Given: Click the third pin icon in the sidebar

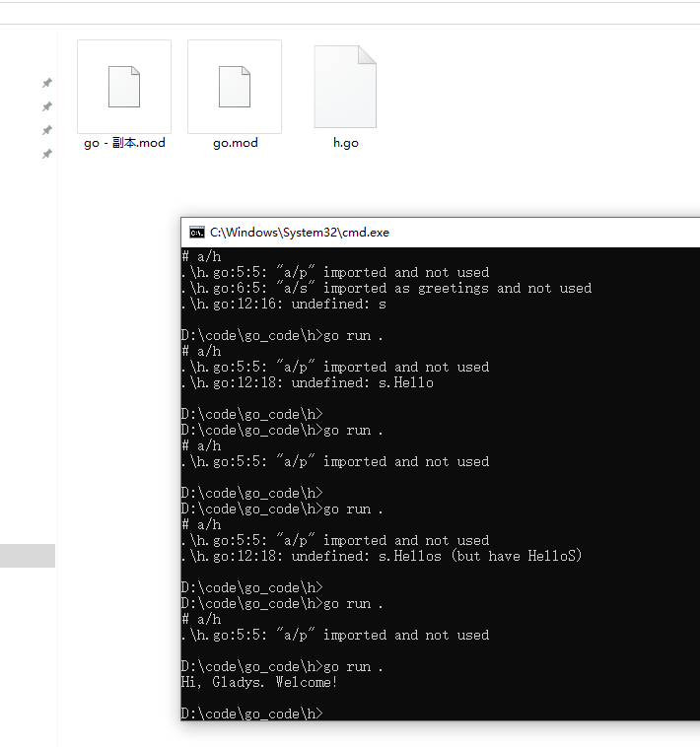Looking at the screenshot, I should pos(46,130).
